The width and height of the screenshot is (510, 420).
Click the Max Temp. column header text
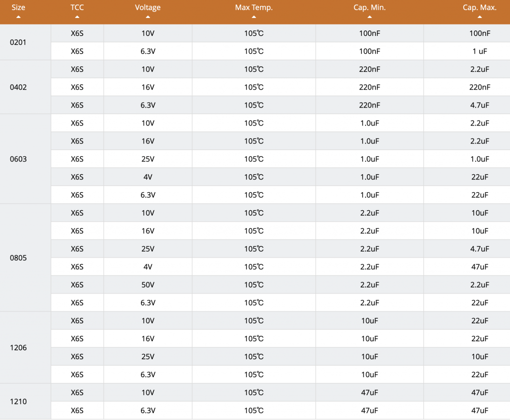[254, 7]
